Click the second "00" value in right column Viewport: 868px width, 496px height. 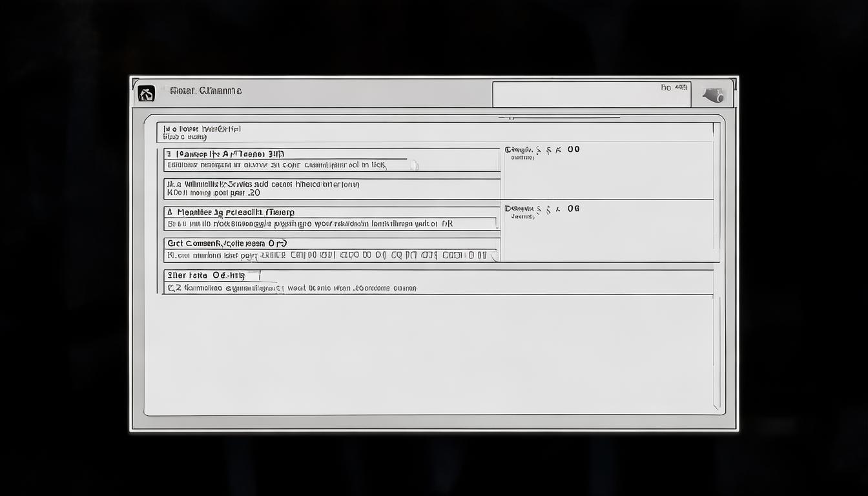[x=573, y=209]
